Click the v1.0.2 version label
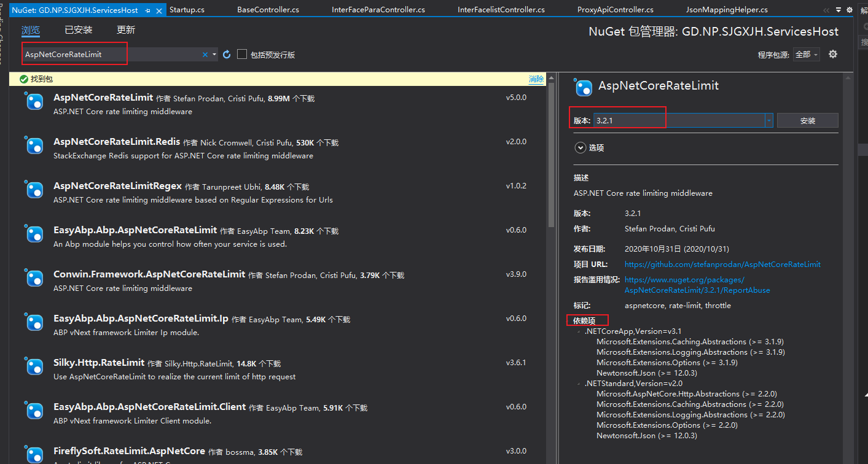868x464 pixels. coord(516,185)
